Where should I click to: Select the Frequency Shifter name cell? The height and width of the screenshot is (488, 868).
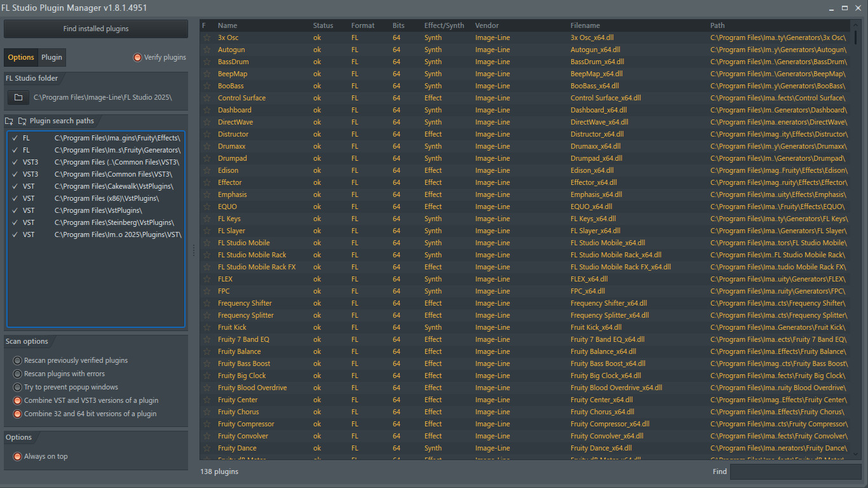click(245, 303)
